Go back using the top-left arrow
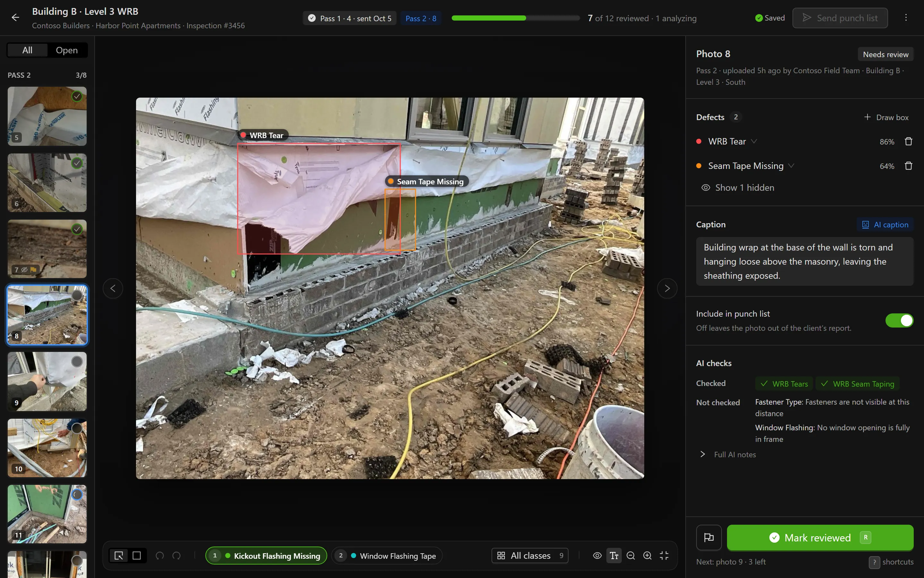Image resolution: width=924 pixels, height=578 pixels. coord(15,18)
